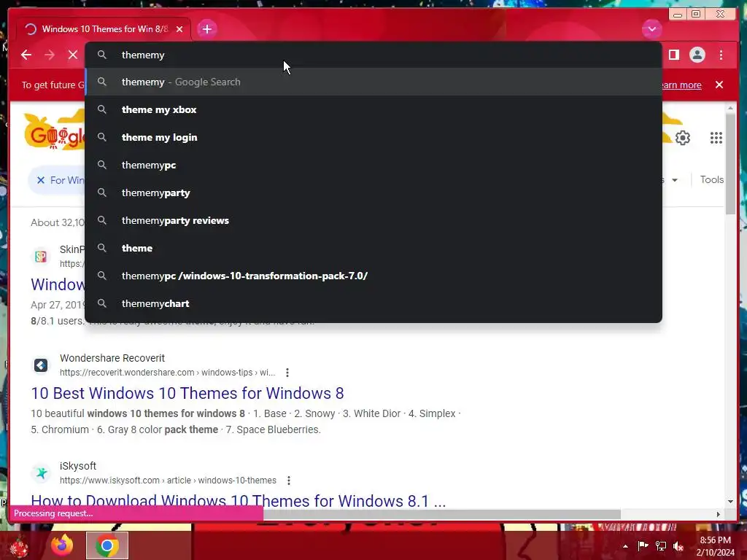
Task: Open the Start button ornament icon
Action: click(18, 546)
